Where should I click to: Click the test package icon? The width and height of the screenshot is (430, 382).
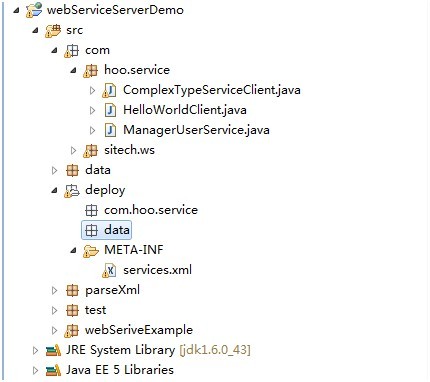coord(72,310)
